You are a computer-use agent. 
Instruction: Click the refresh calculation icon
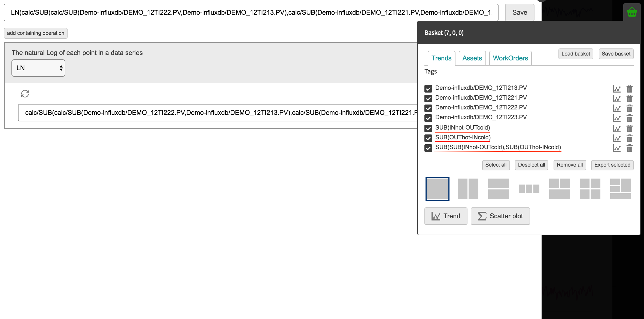25,94
